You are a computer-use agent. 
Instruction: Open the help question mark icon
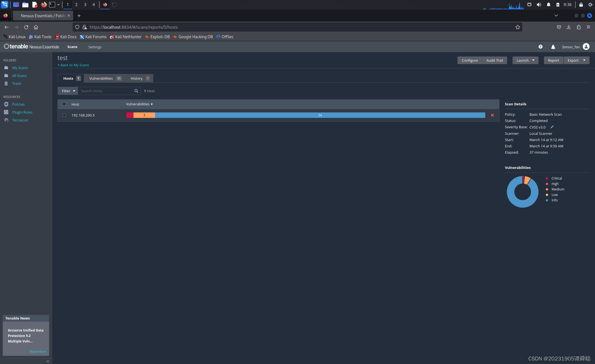(540, 47)
